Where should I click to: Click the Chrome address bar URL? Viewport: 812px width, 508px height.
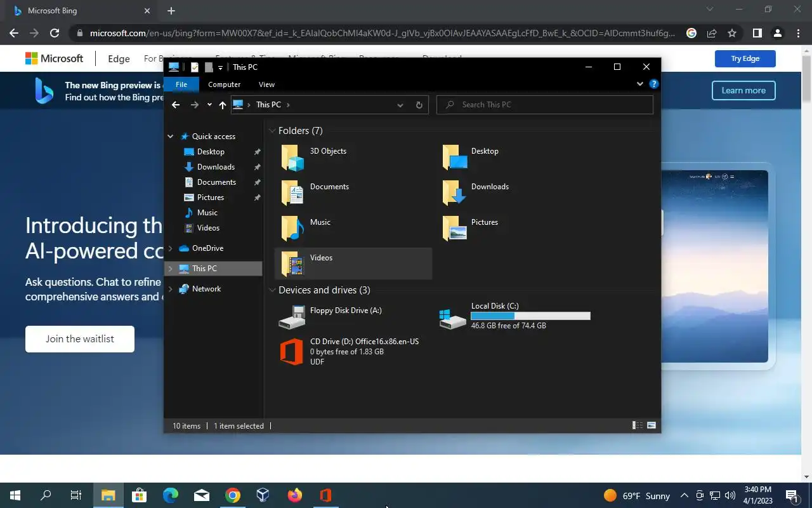(x=382, y=33)
